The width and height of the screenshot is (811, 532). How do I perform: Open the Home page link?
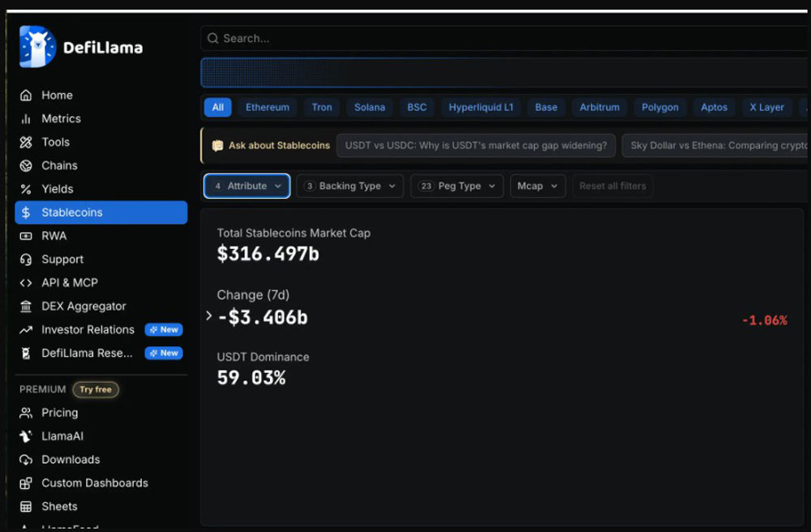click(x=57, y=95)
